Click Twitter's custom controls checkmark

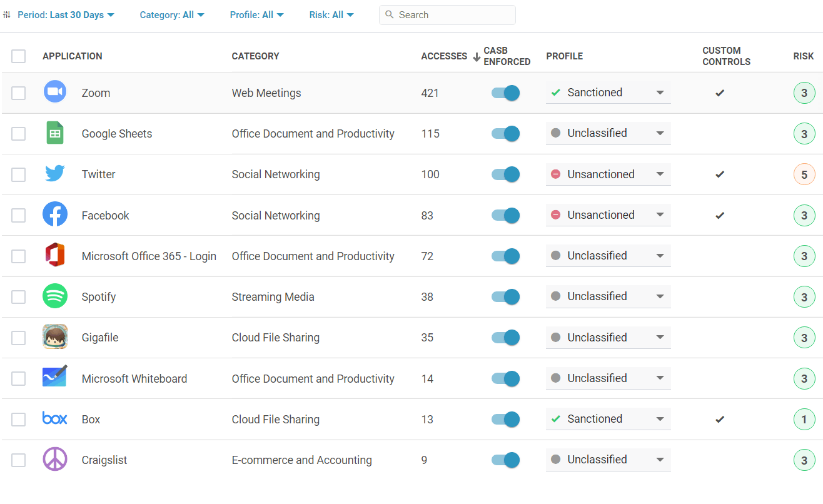(720, 174)
